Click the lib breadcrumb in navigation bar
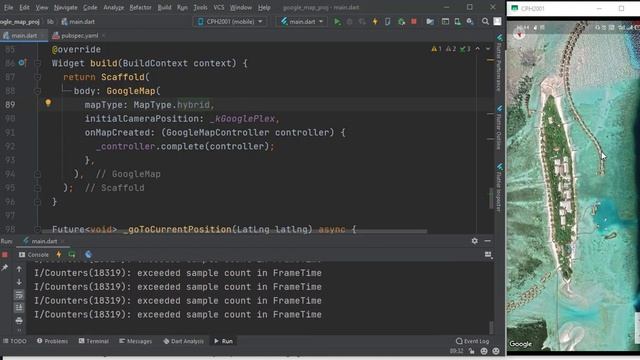The width and height of the screenshot is (640, 360). pos(50,22)
